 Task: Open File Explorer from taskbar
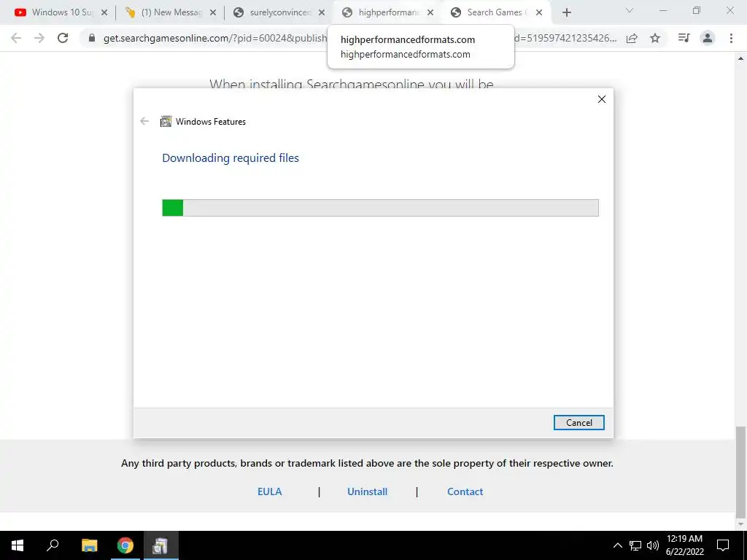point(89,545)
